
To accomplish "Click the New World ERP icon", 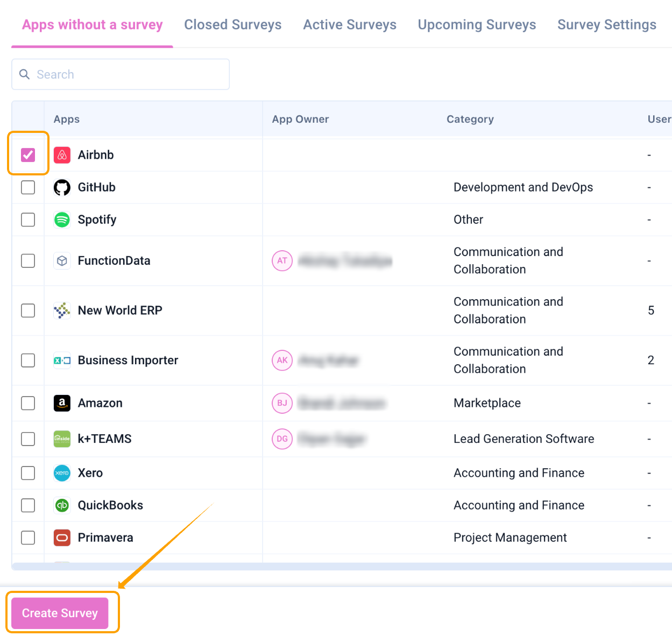I will (62, 310).
